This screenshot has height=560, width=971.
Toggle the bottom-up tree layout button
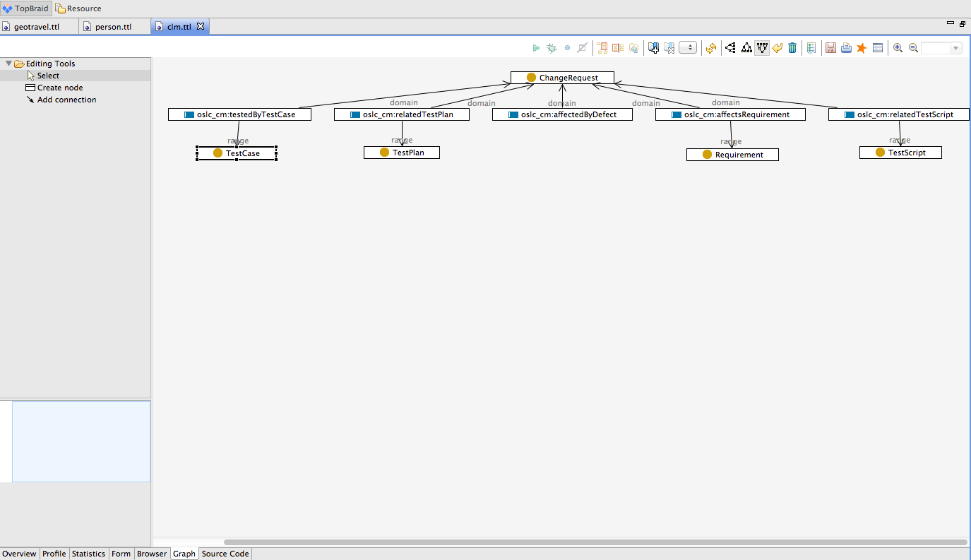762,48
